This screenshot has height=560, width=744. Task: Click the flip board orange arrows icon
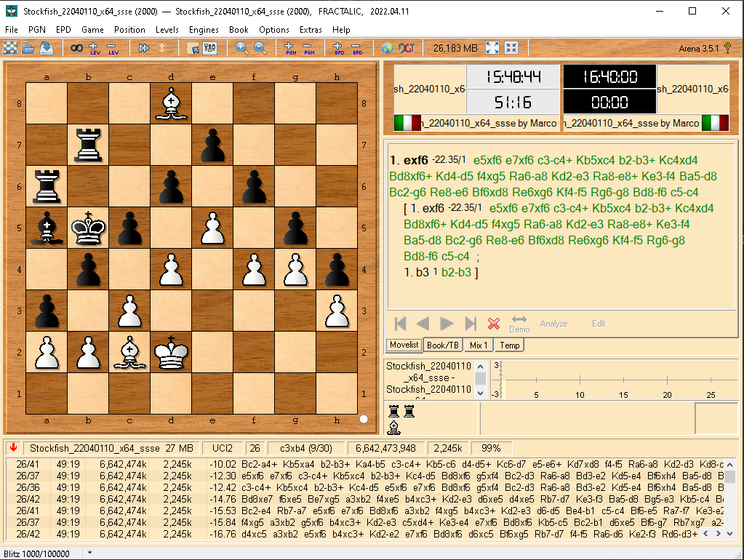click(162, 48)
